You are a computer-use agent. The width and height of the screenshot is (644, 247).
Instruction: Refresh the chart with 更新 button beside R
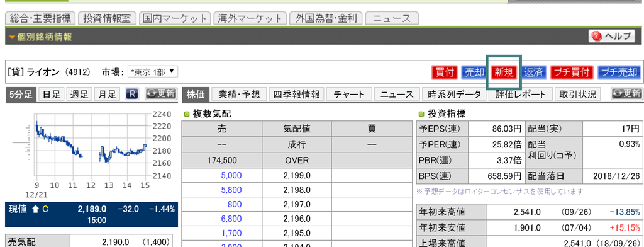[162, 94]
